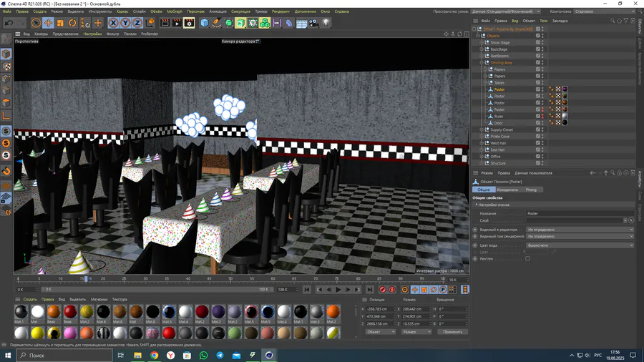This screenshot has width=644, height=362.
Task: Expand the Pirate Cove group
Action: click(482, 136)
